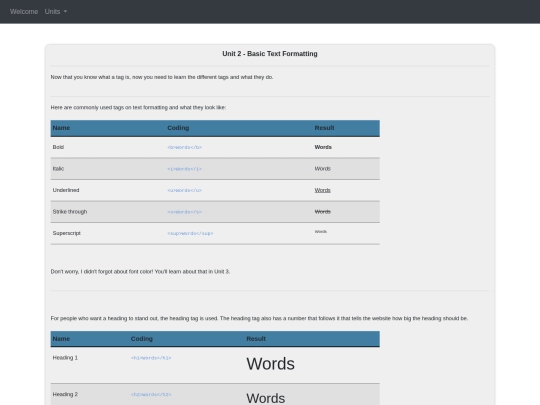540x405 pixels.
Task: Click the <b>Words</b> code snippet
Action: click(x=185, y=147)
